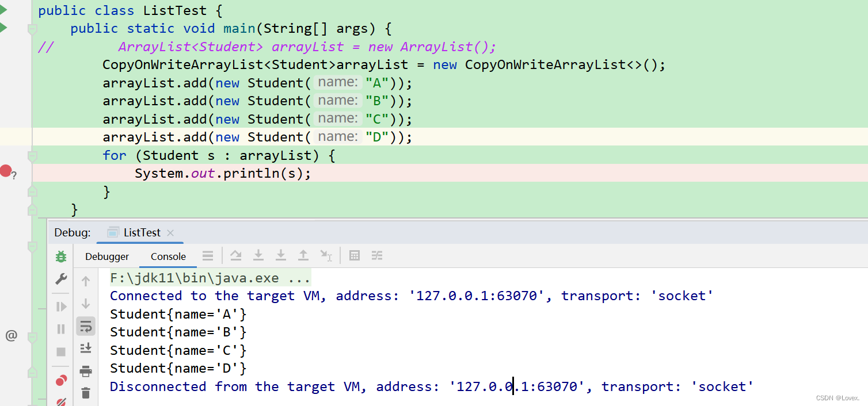This screenshot has height=406, width=868.
Task: Click the Run to Cursor icon
Action: pyautogui.click(x=326, y=256)
